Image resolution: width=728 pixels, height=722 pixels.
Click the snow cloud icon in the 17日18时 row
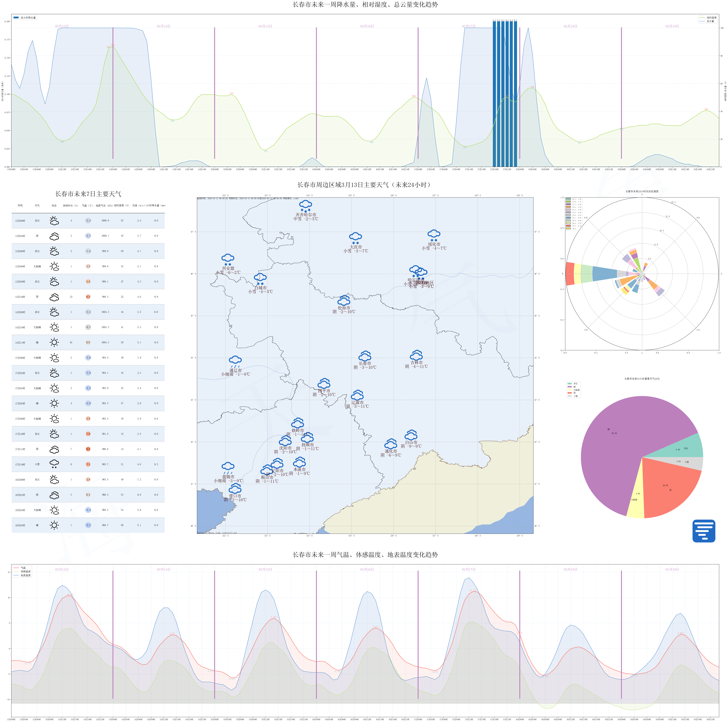[x=54, y=464]
